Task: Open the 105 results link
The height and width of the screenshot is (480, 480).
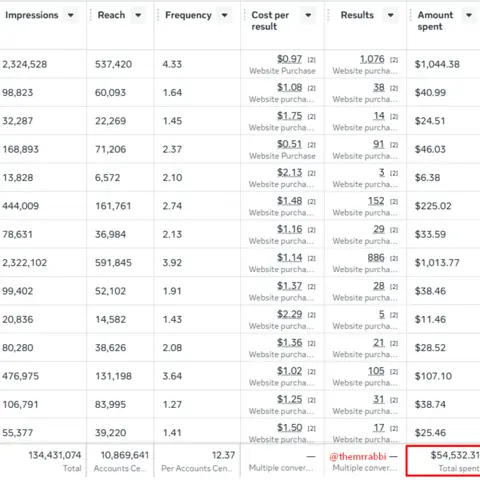Action: (x=376, y=371)
